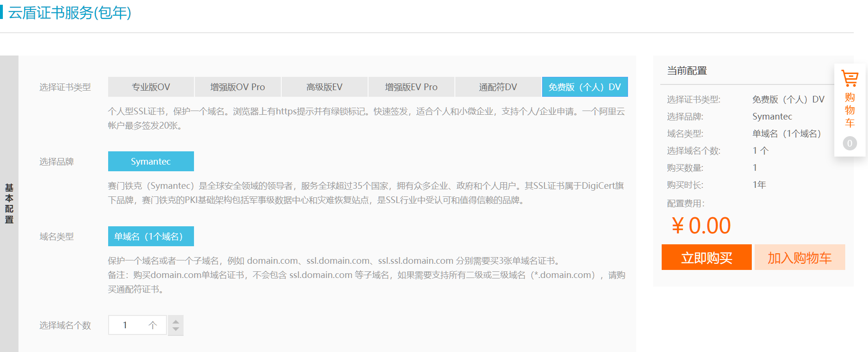Viewport: 868px width, 352px height.
Task: Pick the 通配符DV certificate type
Action: [498, 87]
